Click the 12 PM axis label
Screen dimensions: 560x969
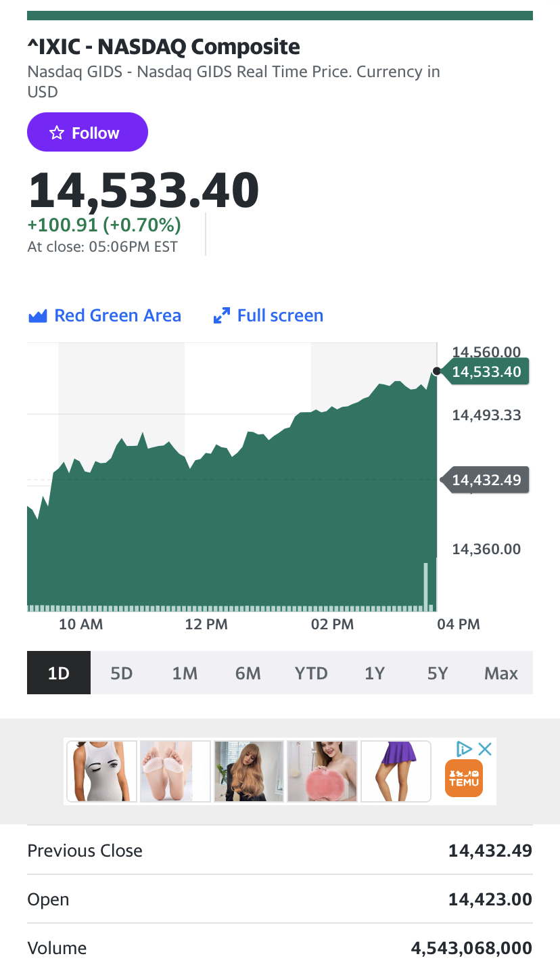pos(206,624)
